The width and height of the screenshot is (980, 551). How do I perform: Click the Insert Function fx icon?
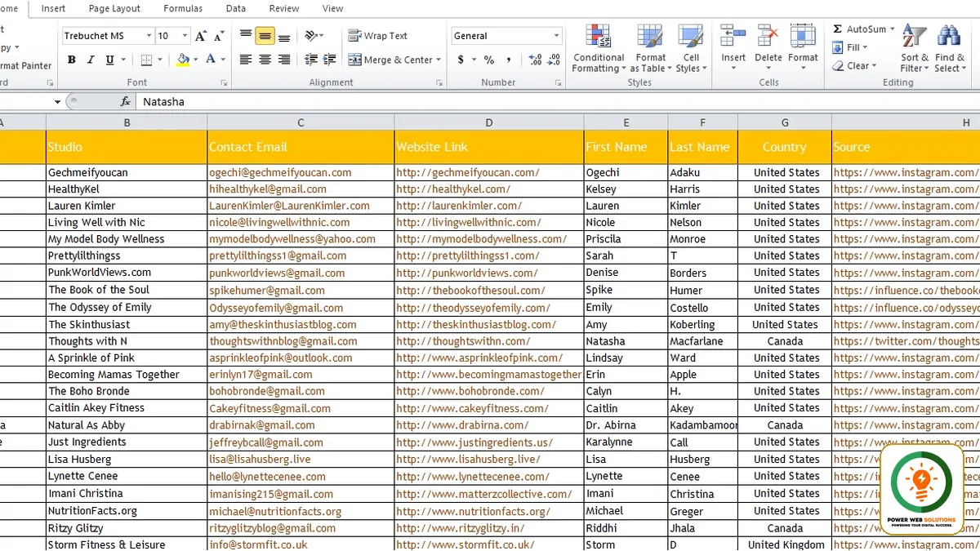click(125, 102)
